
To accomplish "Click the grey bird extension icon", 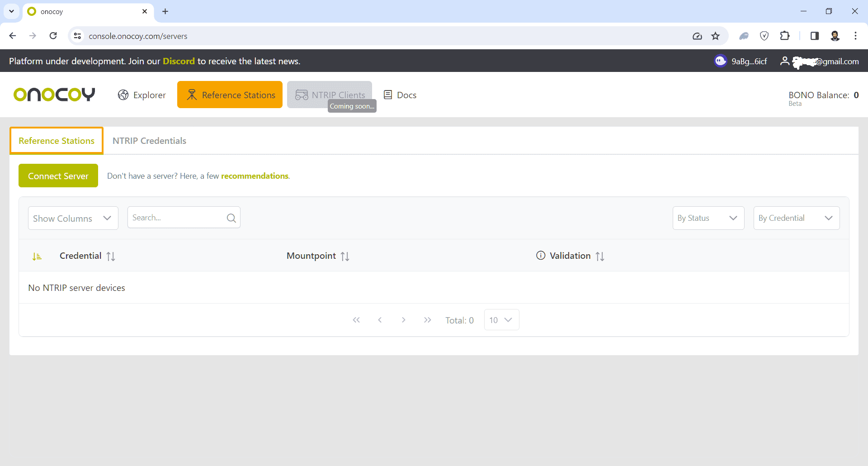I will 744,36.
